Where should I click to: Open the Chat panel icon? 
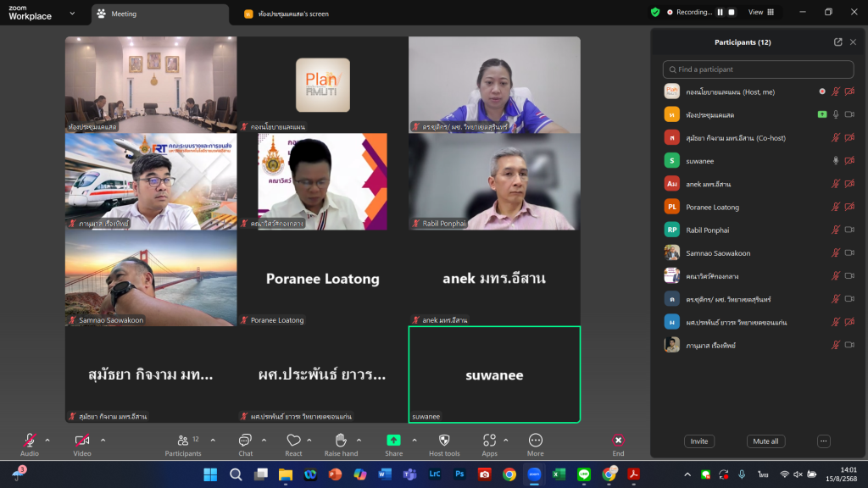[x=245, y=441]
